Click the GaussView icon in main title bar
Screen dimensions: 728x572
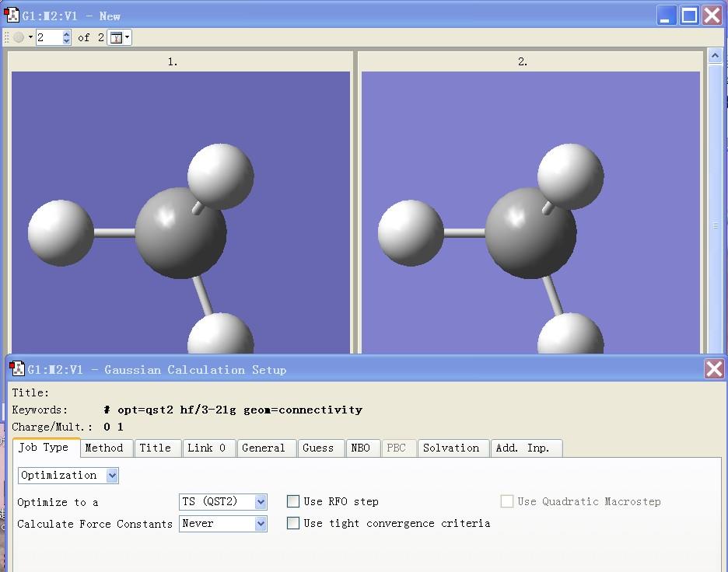(x=11, y=16)
